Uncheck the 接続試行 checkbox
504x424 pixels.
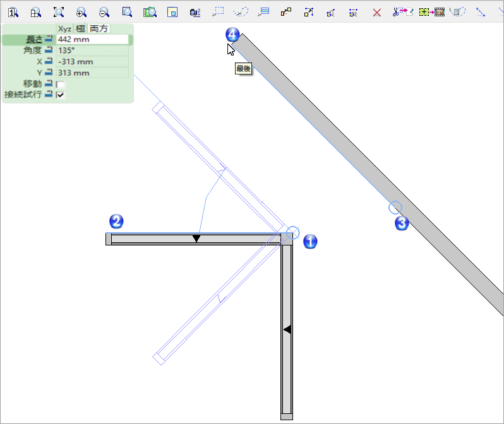[60, 95]
